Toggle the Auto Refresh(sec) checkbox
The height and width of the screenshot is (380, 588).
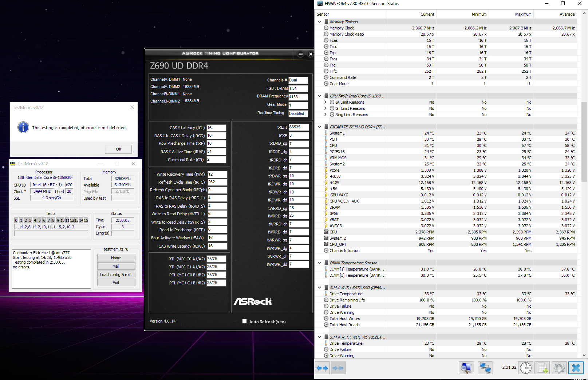(245, 321)
